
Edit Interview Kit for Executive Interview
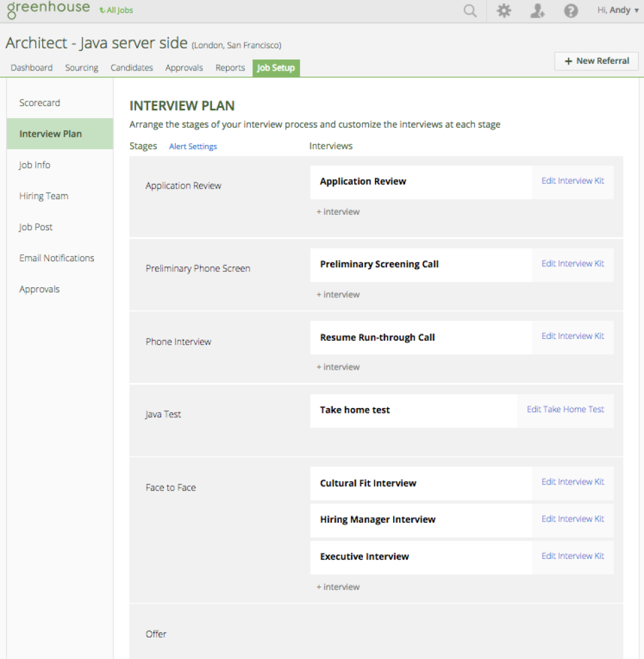[x=573, y=556]
